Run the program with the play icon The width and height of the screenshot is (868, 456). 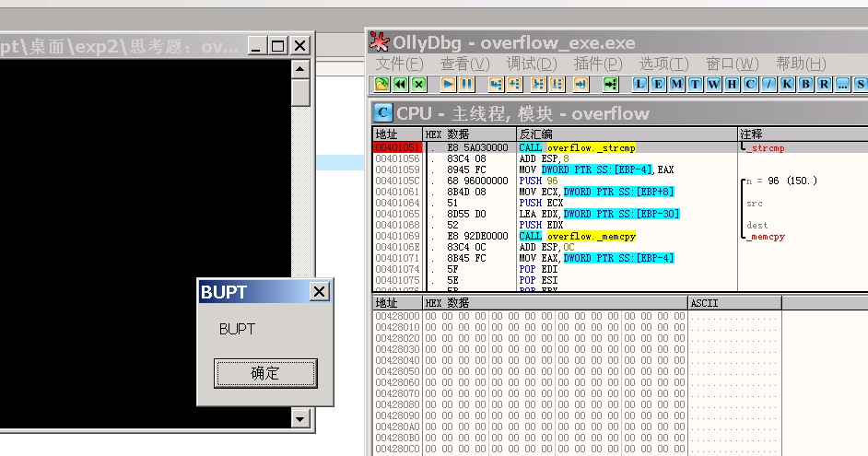coord(448,84)
